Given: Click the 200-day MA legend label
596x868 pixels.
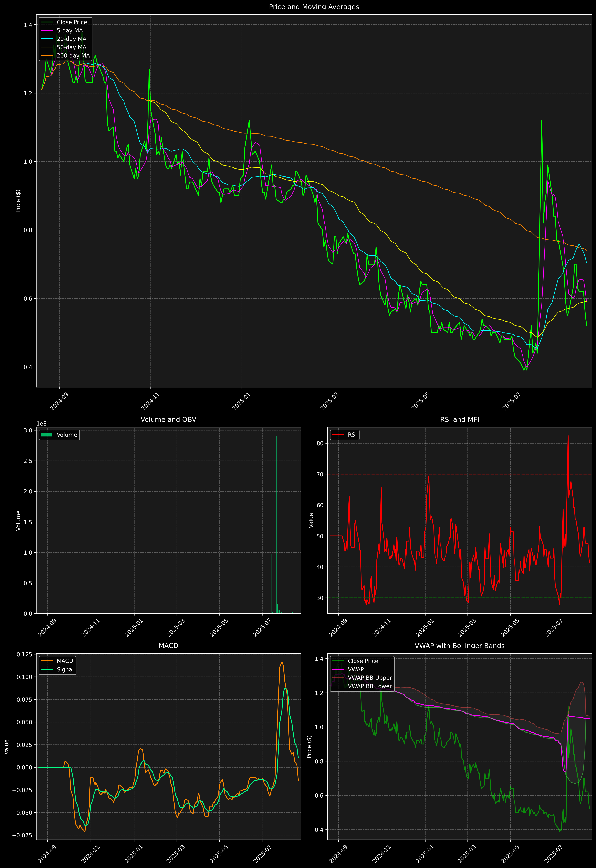Looking at the screenshot, I should coord(73,56).
